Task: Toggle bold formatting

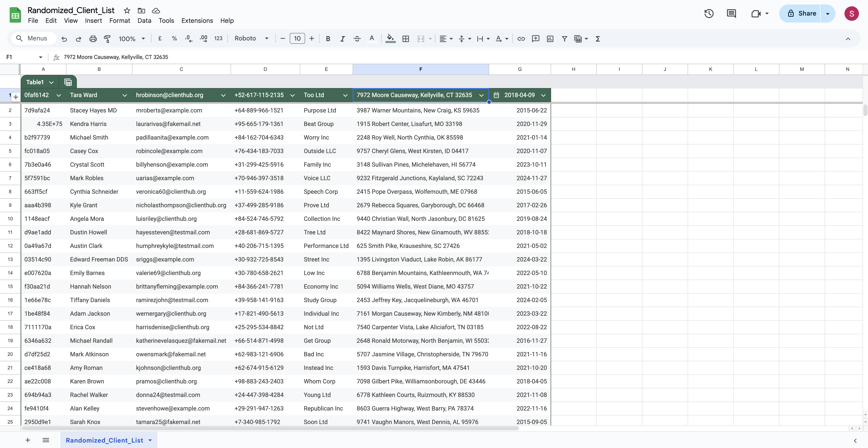Action: tap(328, 38)
